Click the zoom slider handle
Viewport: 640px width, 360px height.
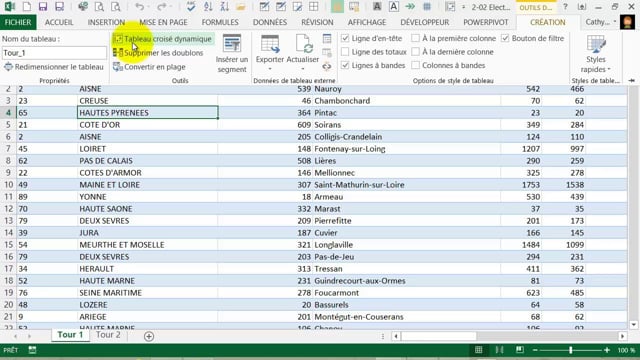click(571, 350)
